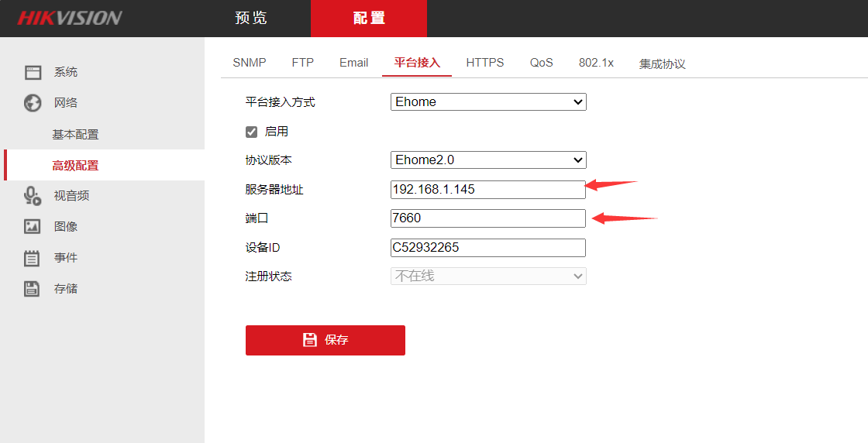This screenshot has height=443, width=868.
Task: Click the Network (网络) globe icon
Action: pos(33,103)
